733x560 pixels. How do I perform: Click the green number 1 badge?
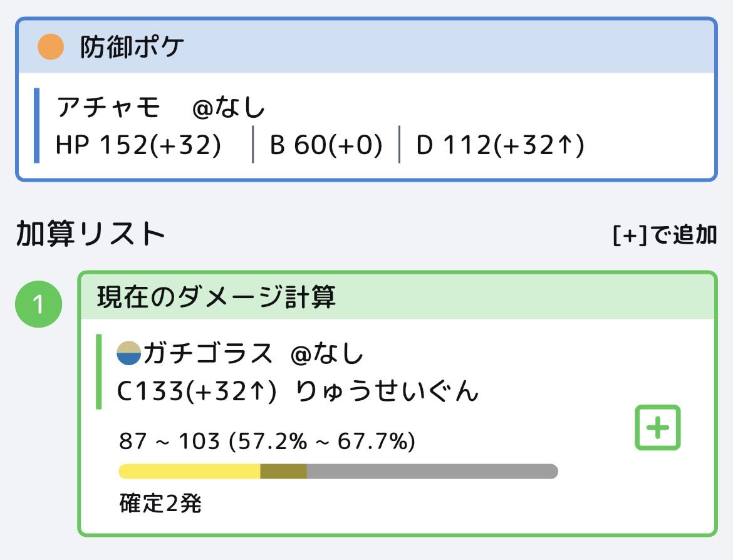click(38, 304)
